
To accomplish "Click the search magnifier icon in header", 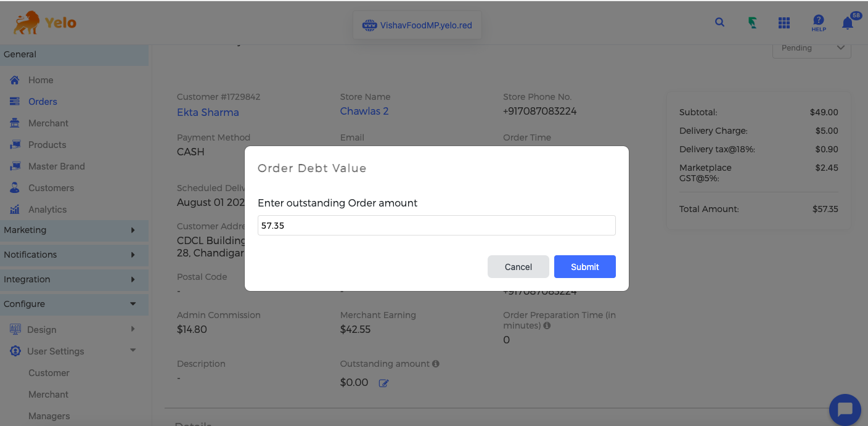I will [719, 23].
